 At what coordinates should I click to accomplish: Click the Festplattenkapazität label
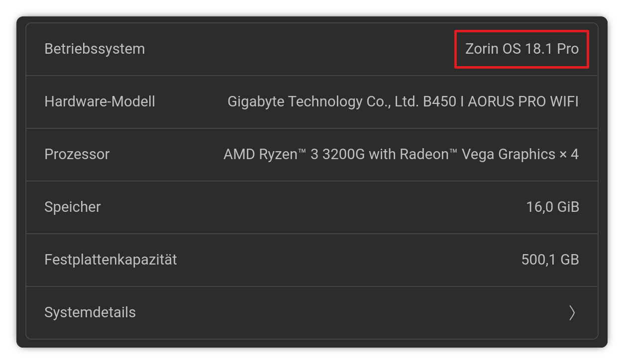point(110,260)
